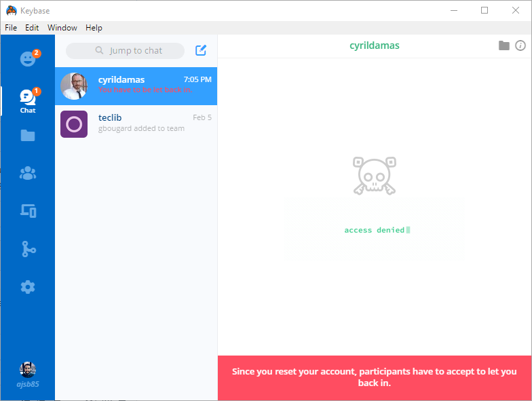The height and width of the screenshot is (401, 532).
Task: Click the Keybase app logo in title bar
Action: point(11,11)
